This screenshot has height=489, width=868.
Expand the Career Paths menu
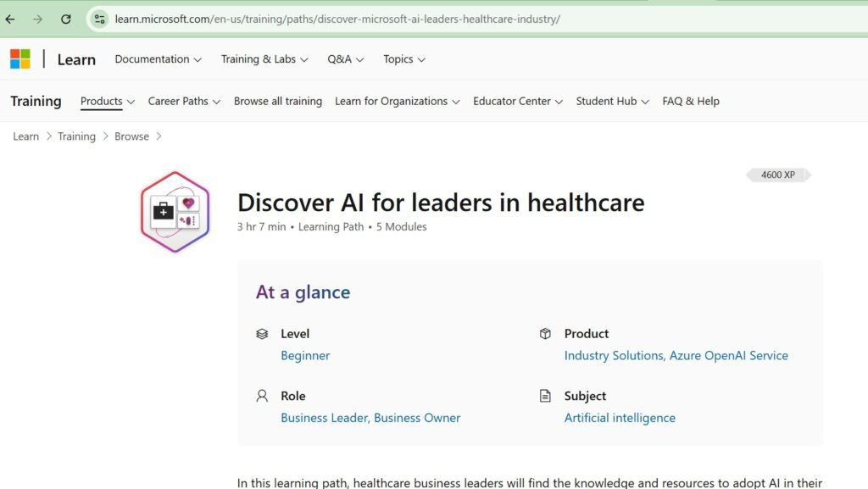184,101
